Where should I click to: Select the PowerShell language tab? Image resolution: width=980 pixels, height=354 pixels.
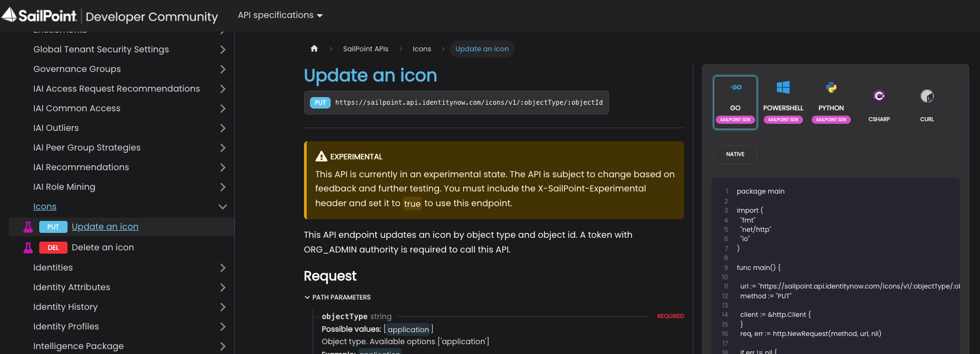pyautogui.click(x=783, y=103)
